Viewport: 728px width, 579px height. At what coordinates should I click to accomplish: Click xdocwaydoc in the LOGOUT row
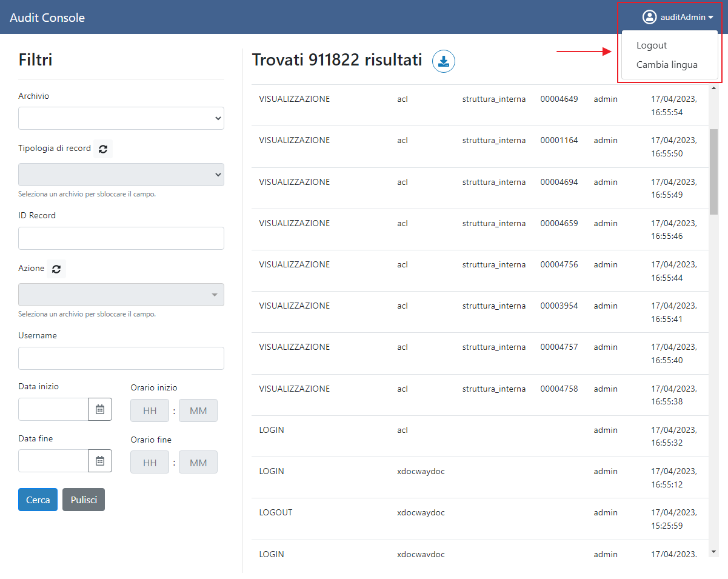421,512
